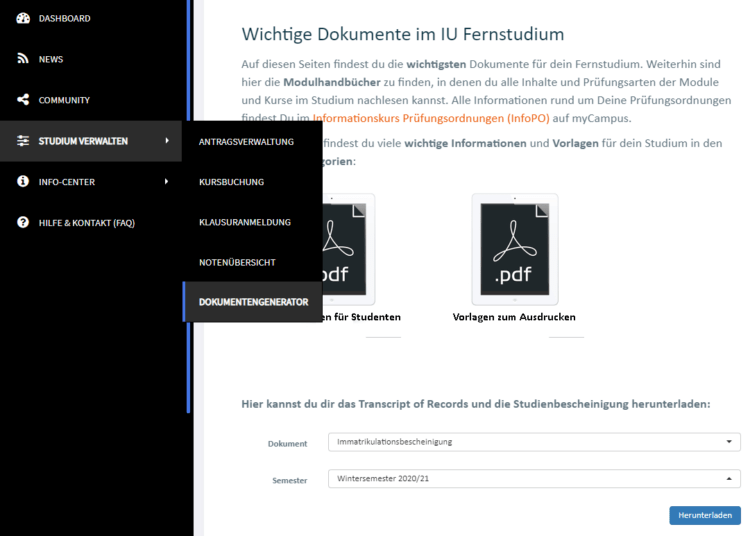Click the Community share icon
The height and width of the screenshot is (536, 750).
(23, 99)
